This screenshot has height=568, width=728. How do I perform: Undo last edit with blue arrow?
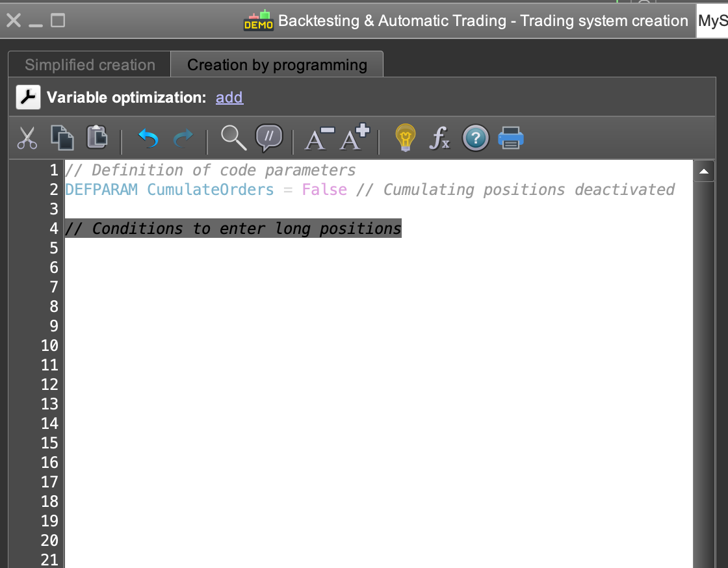[149, 138]
